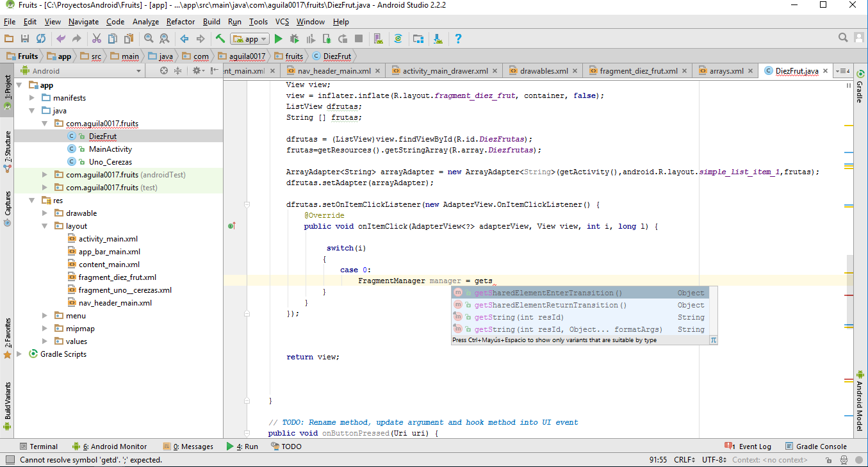
Task: Open the Project Structure icon
Action: [418, 38]
